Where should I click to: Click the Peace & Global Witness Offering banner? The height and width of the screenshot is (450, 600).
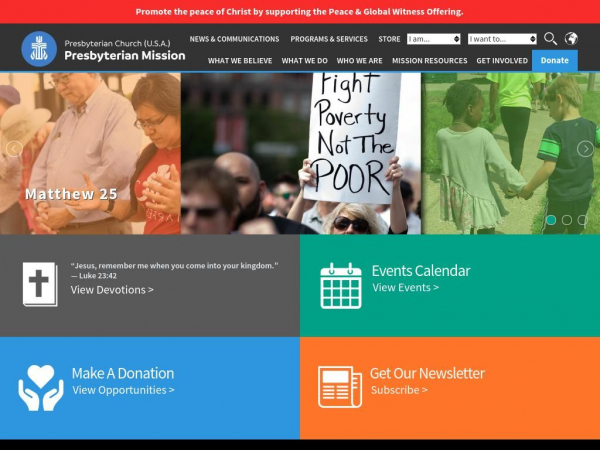click(x=300, y=11)
